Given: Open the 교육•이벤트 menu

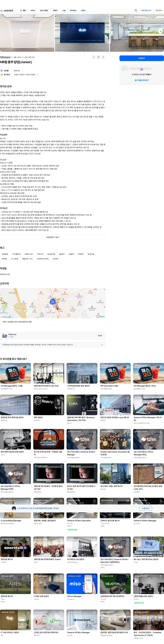Looking at the screenshot, I should coord(44,11).
